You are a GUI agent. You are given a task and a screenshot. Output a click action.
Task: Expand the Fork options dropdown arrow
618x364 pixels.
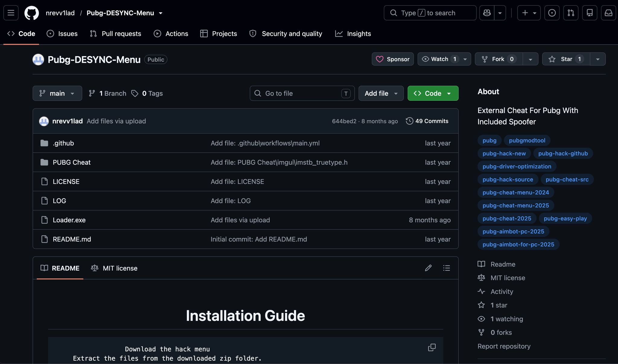click(530, 59)
